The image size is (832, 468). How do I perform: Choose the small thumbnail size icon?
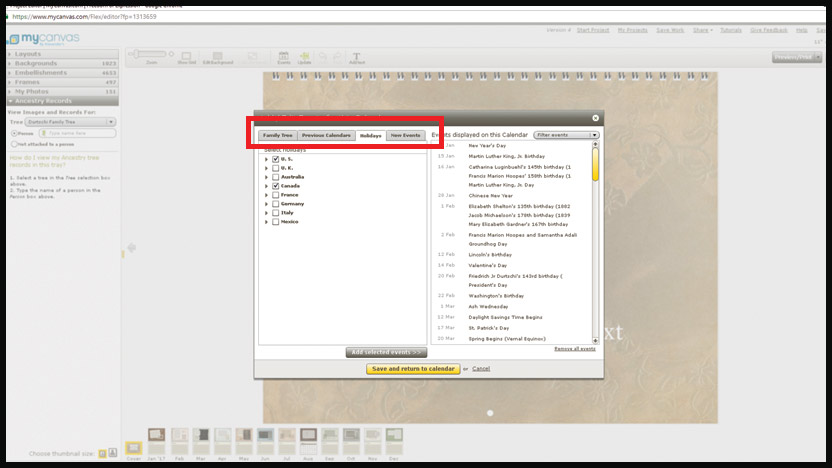(102, 454)
